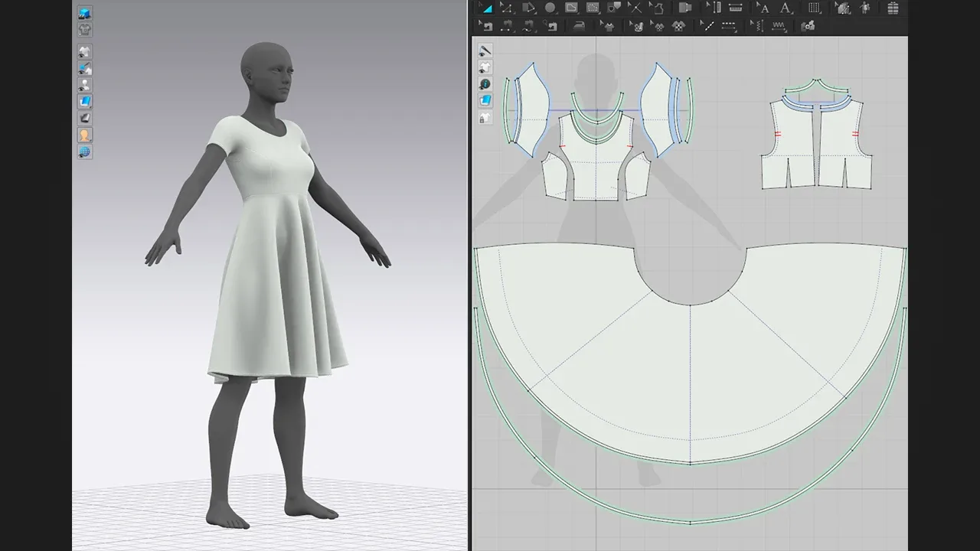The width and height of the screenshot is (980, 551).
Task: Select the bodice-shaped Notch tool
Action: click(x=657, y=8)
